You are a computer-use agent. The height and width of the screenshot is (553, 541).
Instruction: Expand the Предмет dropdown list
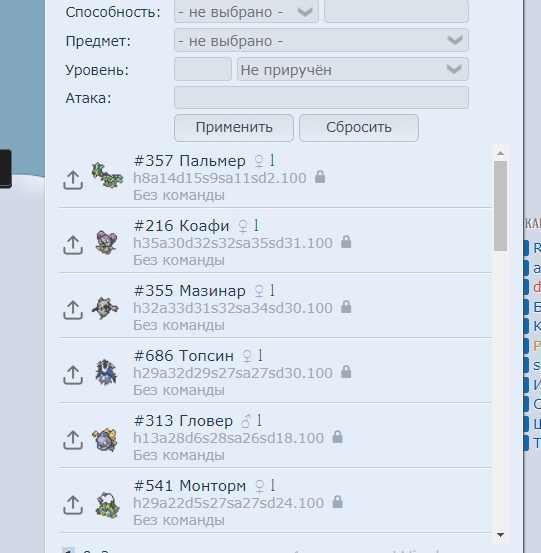tap(321, 40)
